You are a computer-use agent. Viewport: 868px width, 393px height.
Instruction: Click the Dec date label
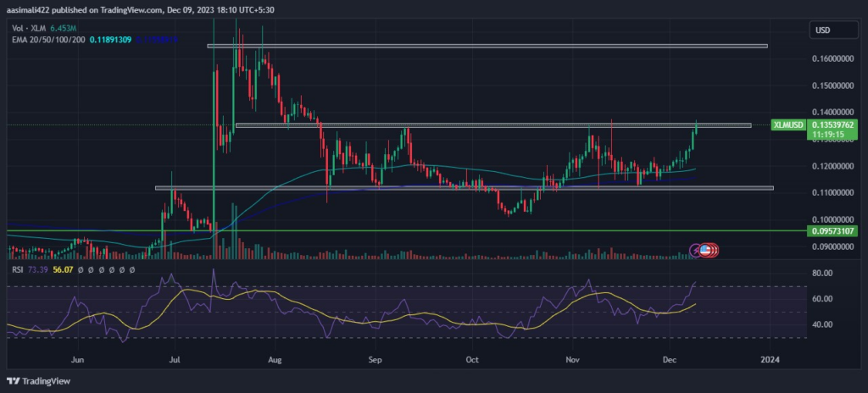(x=670, y=360)
